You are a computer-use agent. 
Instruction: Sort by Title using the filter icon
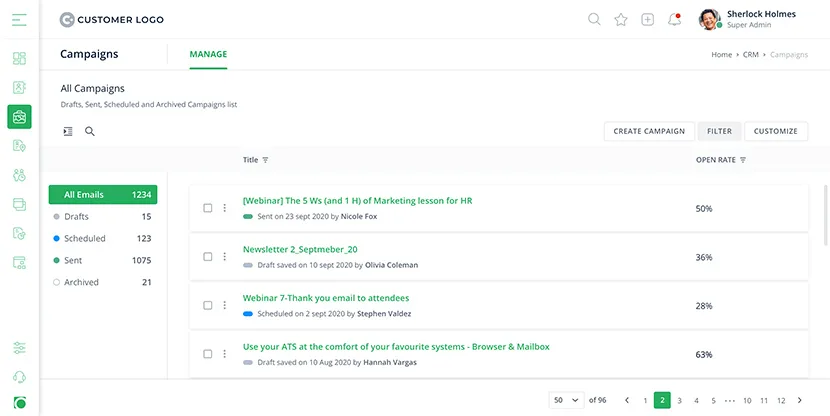tap(265, 160)
